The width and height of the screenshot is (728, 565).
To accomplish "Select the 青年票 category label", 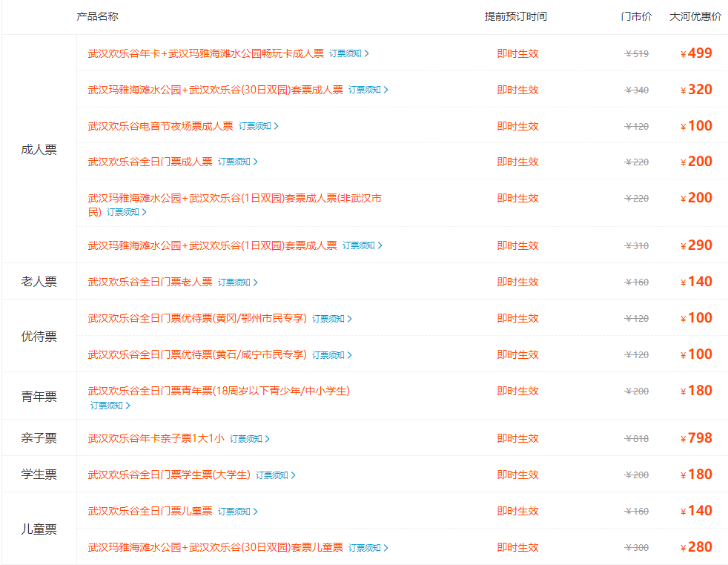I will [39, 396].
